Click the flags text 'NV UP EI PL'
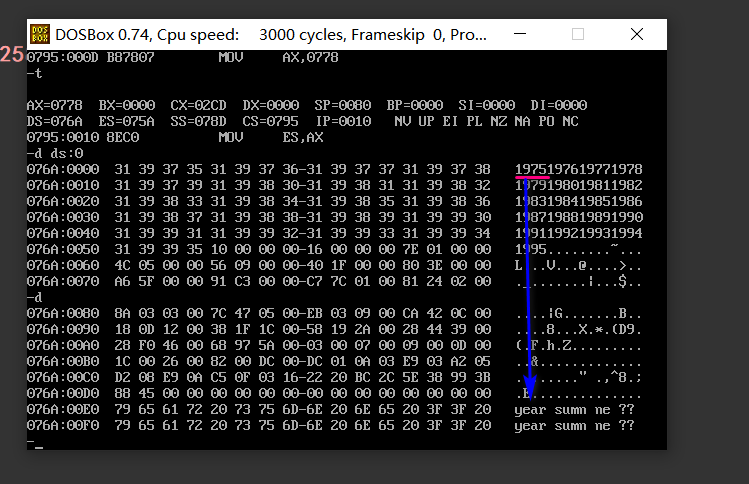Image resolution: width=749 pixels, height=484 pixels. [x=438, y=121]
